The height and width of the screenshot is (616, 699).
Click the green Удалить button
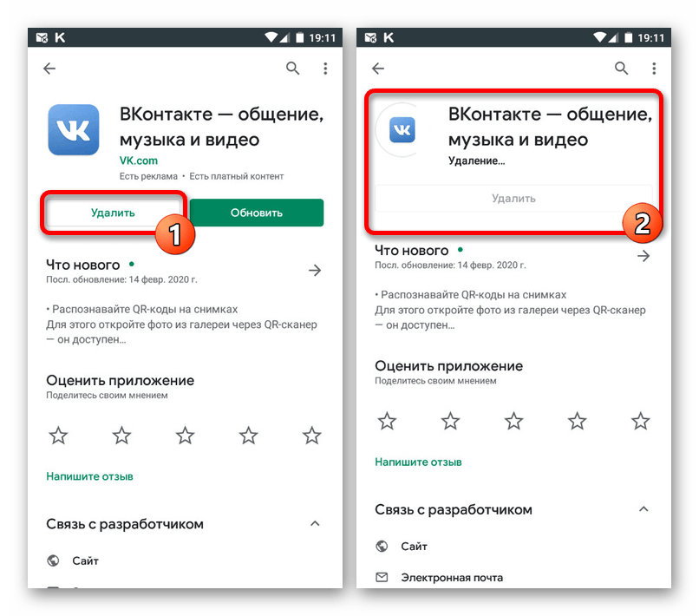(113, 213)
